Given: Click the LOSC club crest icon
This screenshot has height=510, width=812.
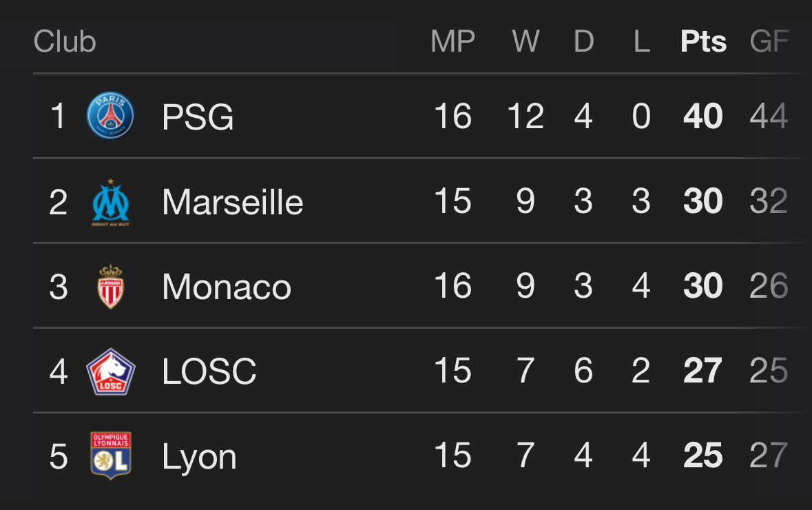Looking at the screenshot, I should pyautogui.click(x=110, y=371).
